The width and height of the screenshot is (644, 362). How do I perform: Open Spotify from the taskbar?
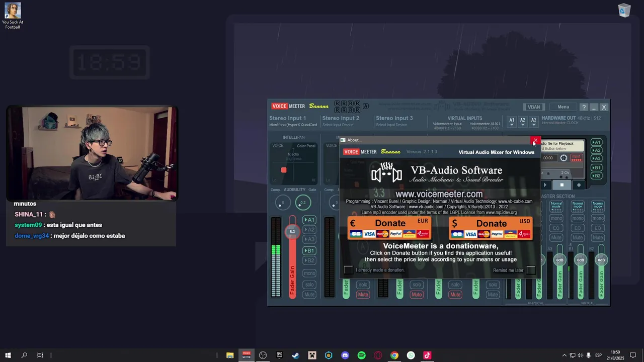click(361, 355)
